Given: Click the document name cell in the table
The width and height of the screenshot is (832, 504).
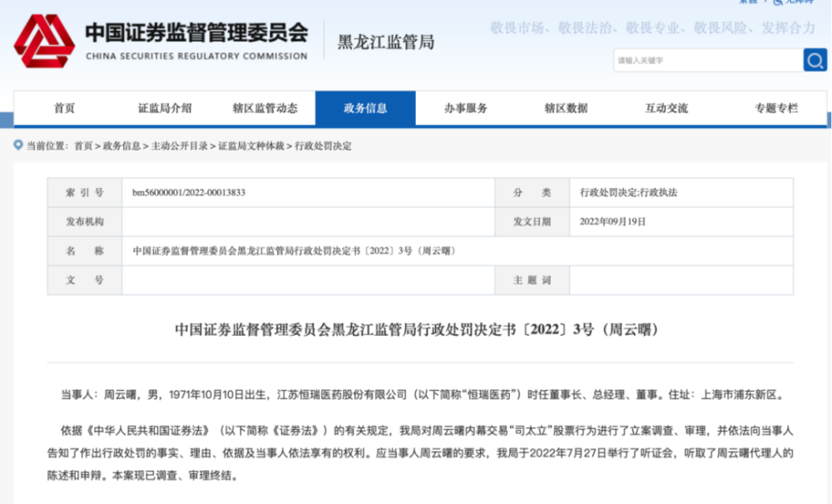Looking at the screenshot, I should (x=458, y=251).
